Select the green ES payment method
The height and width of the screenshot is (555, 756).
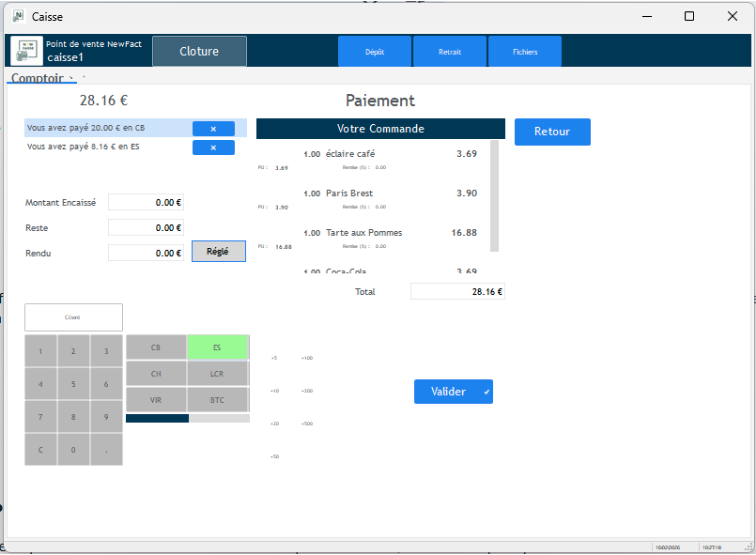[x=217, y=347]
